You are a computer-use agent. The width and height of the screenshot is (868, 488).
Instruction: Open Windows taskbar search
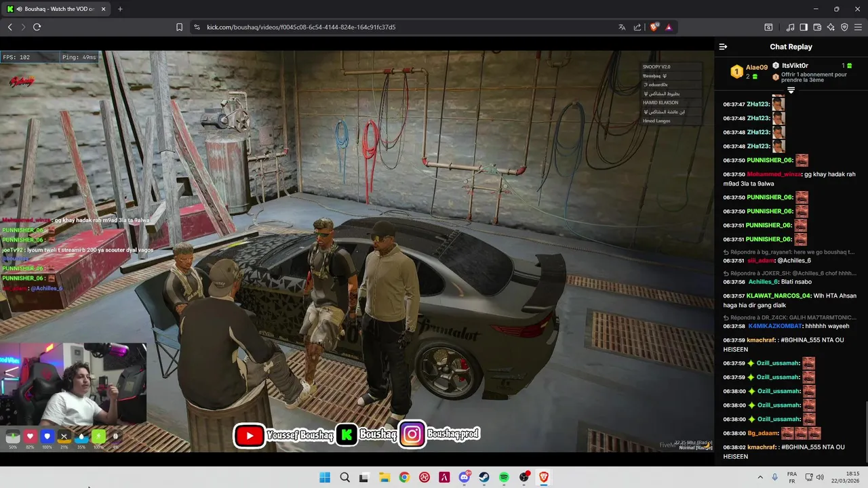[344, 477]
